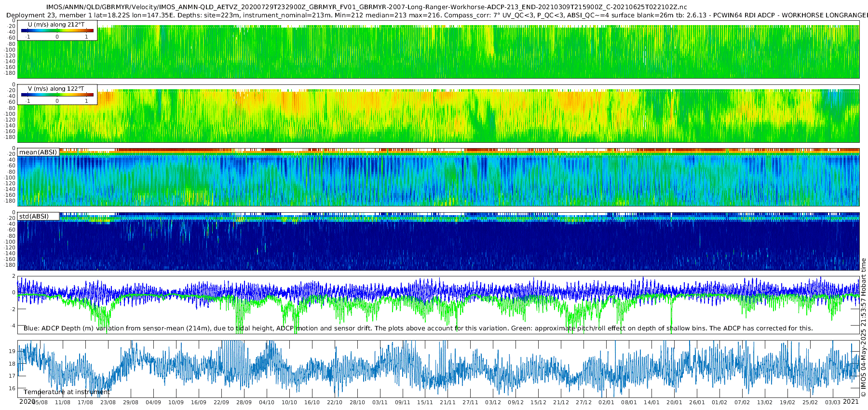Click the 'V (m/s) along 122°T' label
This screenshot has height=410, width=868.
coord(56,89)
